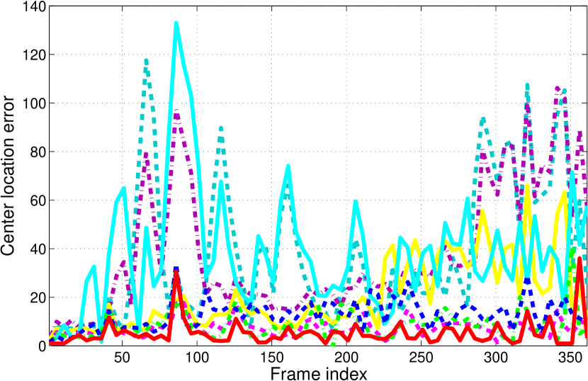This screenshot has width=588, height=381.
Task: Select the solid cyan peak near chart center
Action: point(288,167)
